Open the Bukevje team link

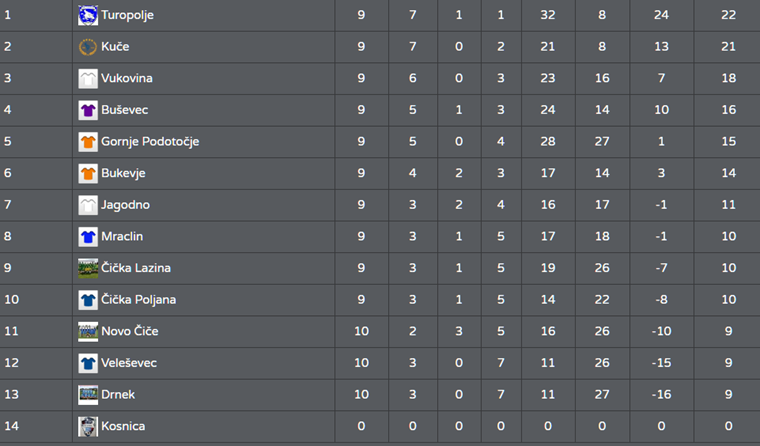pos(123,173)
